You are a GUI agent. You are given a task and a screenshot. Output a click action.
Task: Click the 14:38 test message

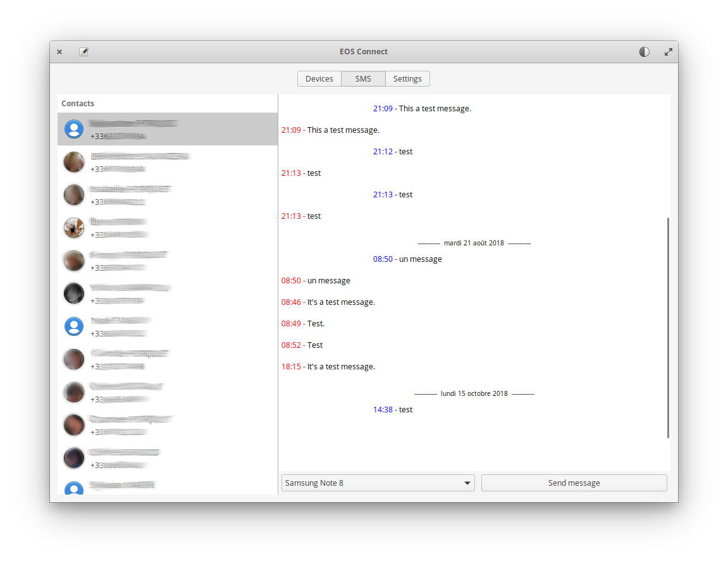[x=393, y=410]
